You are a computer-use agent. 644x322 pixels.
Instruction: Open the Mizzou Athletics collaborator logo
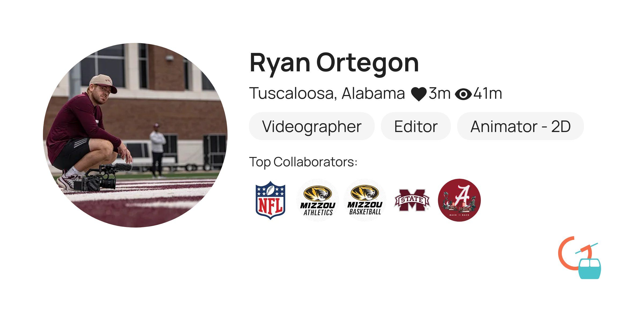tap(318, 200)
